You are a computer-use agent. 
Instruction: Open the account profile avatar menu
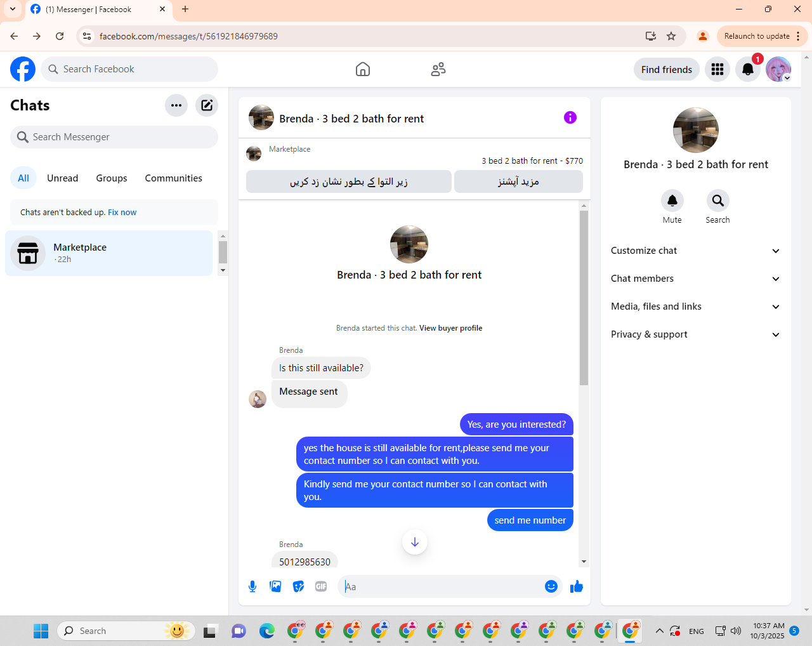click(x=778, y=69)
